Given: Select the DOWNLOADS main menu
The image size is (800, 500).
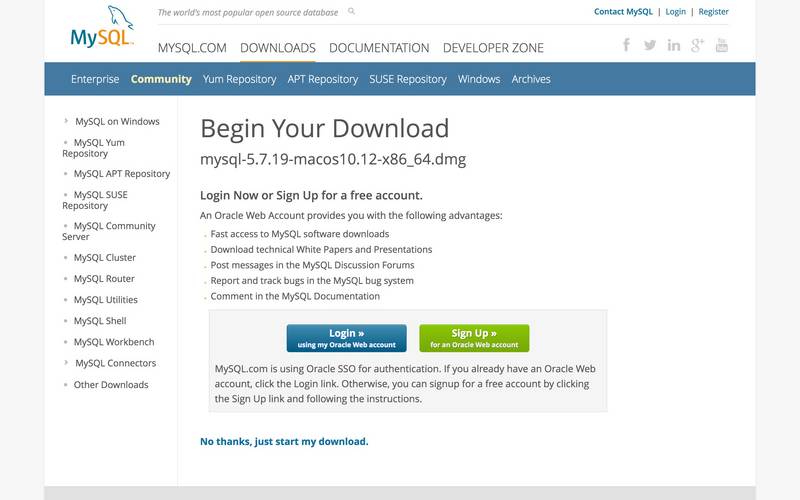Looking at the screenshot, I should (x=278, y=48).
